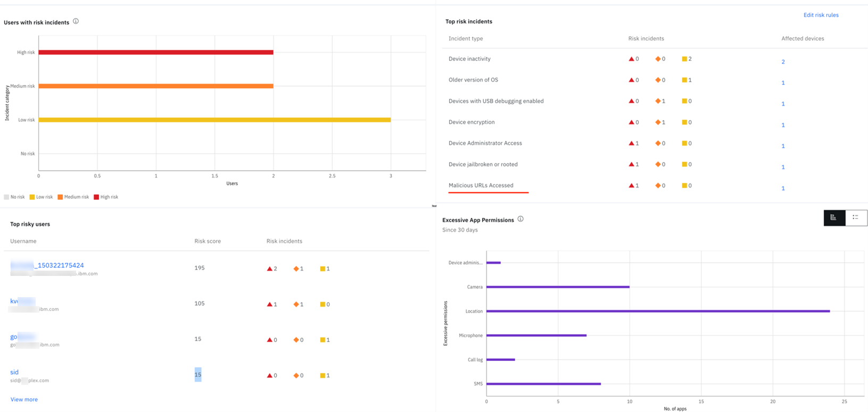The width and height of the screenshot is (868, 412).
Task: Open info icon beside Excessive App Permissions
Action: pyautogui.click(x=520, y=219)
